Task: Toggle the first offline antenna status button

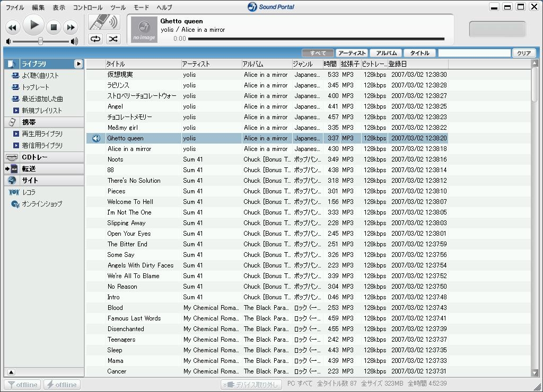Action: tap(22, 385)
